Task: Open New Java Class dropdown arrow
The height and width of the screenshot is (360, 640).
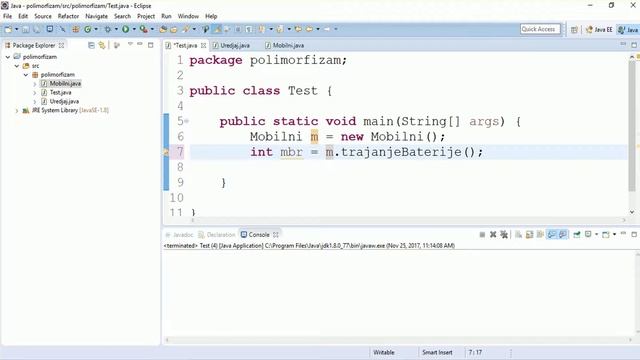Action: tap(96, 29)
